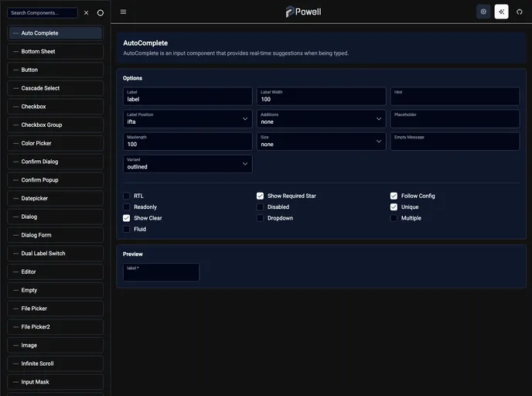Select Auto Complete in sidebar
The width and height of the screenshot is (532, 396).
[x=56, y=33]
